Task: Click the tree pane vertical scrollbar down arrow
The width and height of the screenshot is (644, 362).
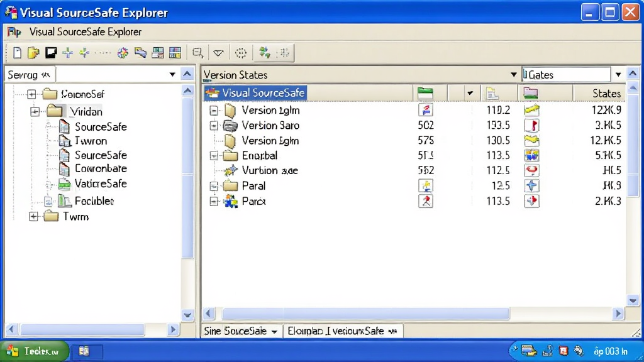Action: pos(187,315)
